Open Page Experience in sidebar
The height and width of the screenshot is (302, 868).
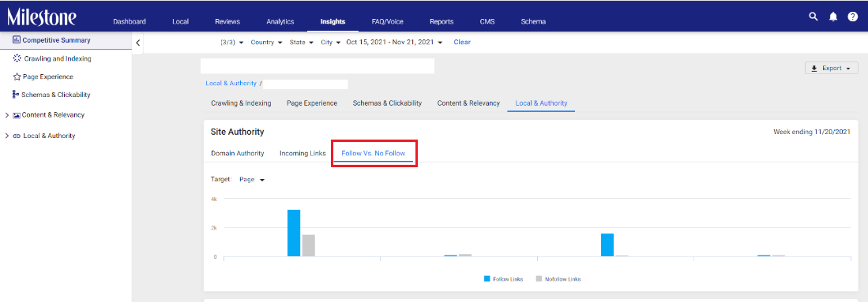coord(48,77)
